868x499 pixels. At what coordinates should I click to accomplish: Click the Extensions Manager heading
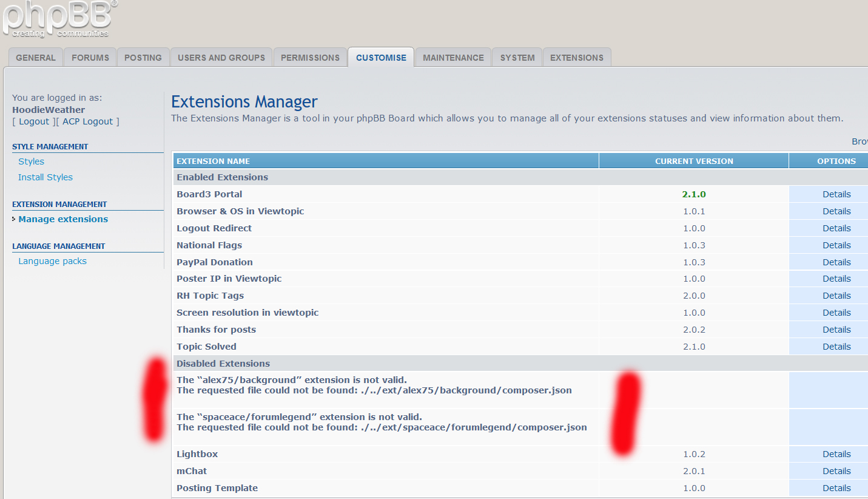(244, 101)
